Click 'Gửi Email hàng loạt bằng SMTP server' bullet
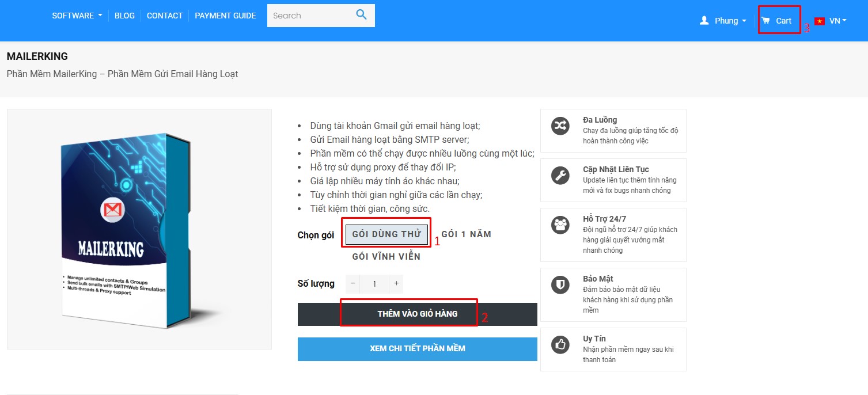The width and height of the screenshot is (868, 395). pos(389,139)
